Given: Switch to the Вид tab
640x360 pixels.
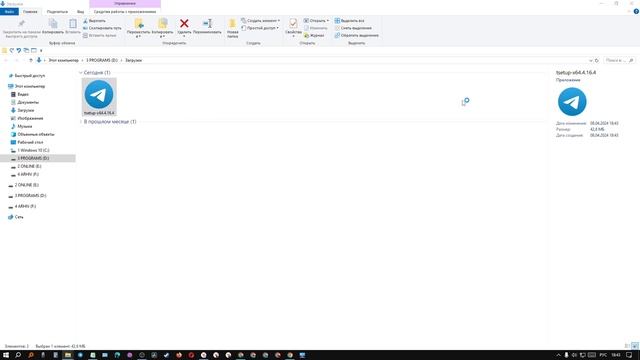Looking at the screenshot, I should pos(81,12).
